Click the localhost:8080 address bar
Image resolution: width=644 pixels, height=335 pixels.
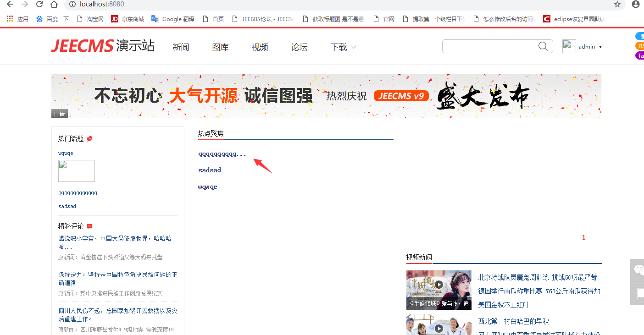[x=344, y=5]
